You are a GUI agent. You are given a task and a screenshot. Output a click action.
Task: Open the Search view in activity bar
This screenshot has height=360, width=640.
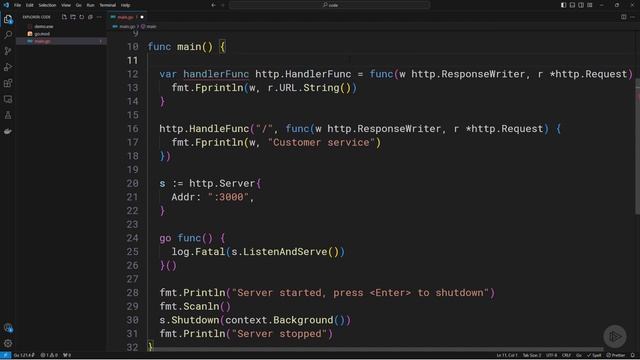(8, 35)
